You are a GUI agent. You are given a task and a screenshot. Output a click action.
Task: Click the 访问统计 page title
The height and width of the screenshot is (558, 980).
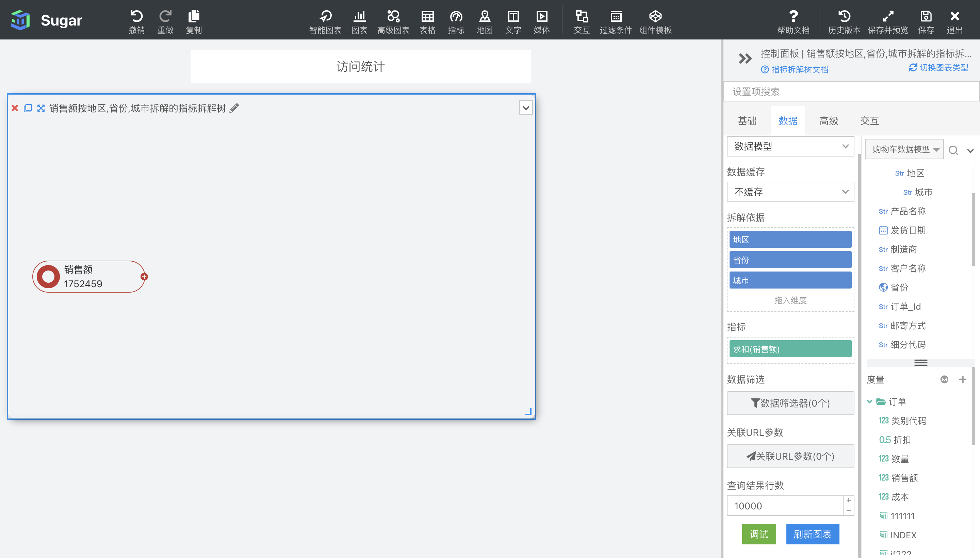pos(360,67)
